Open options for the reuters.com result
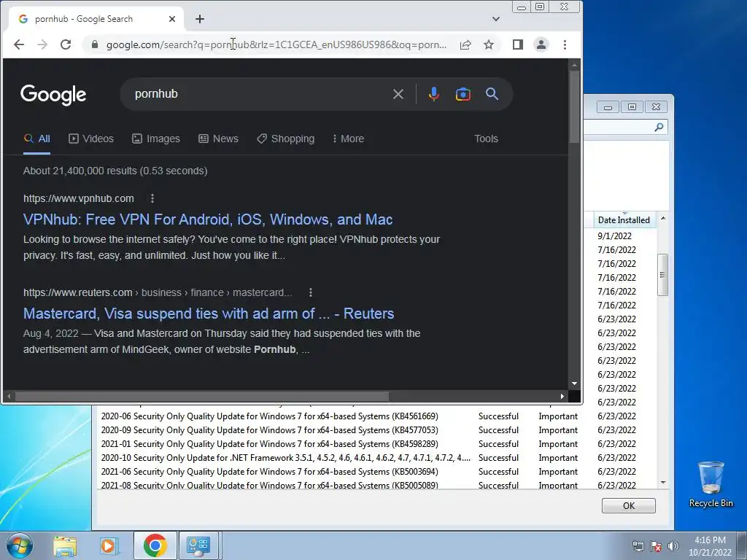 point(311,292)
